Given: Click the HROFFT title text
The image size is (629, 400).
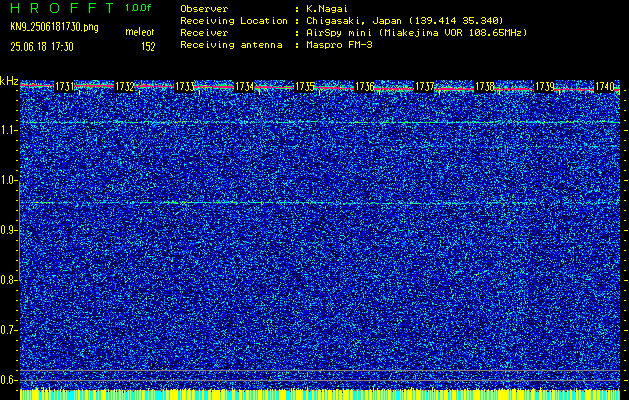Looking at the screenshot, I should (x=63, y=8).
